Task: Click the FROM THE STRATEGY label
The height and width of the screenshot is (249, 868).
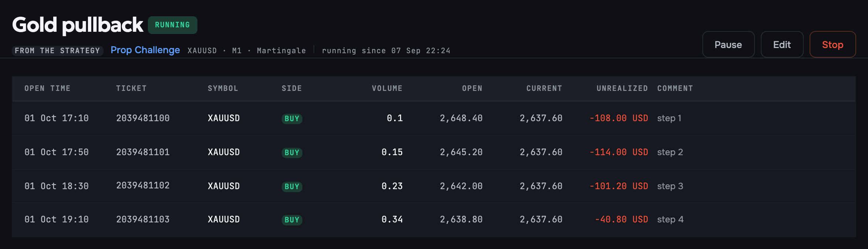Action: click(x=57, y=51)
